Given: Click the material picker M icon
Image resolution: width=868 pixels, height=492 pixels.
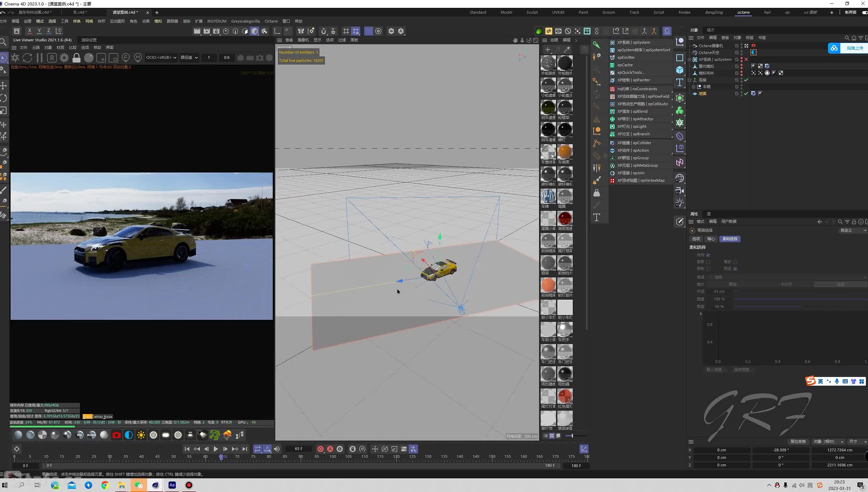Looking at the screenshot, I should pos(138,58).
